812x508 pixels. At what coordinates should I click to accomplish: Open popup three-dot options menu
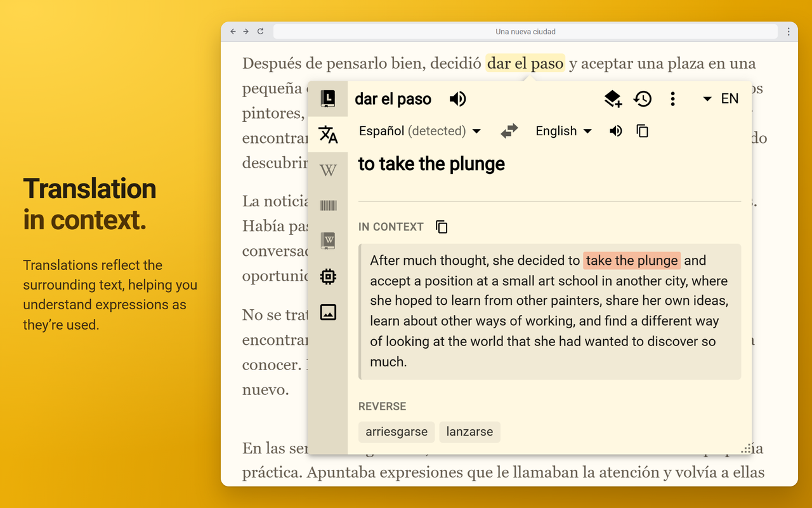pos(673,98)
